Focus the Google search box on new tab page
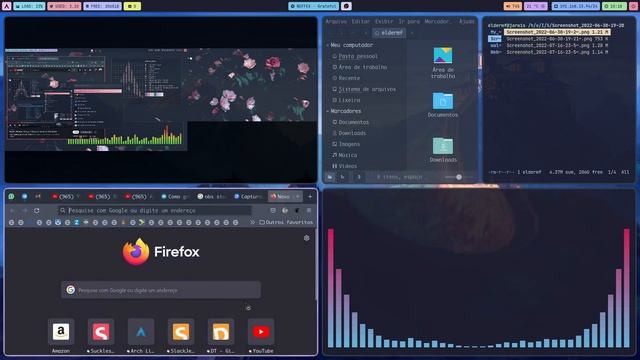Screen dimensions: 640x360 coord(161,290)
